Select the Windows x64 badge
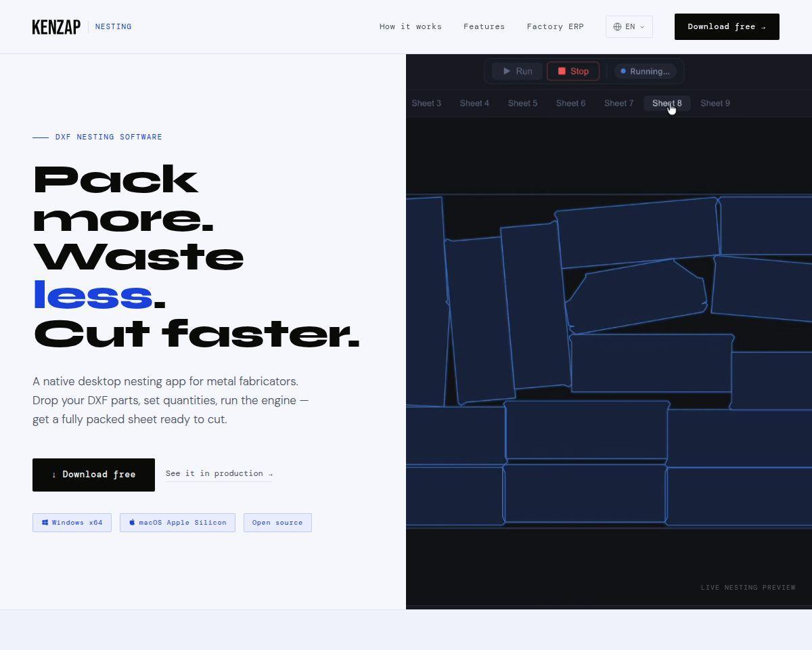 (72, 523)
